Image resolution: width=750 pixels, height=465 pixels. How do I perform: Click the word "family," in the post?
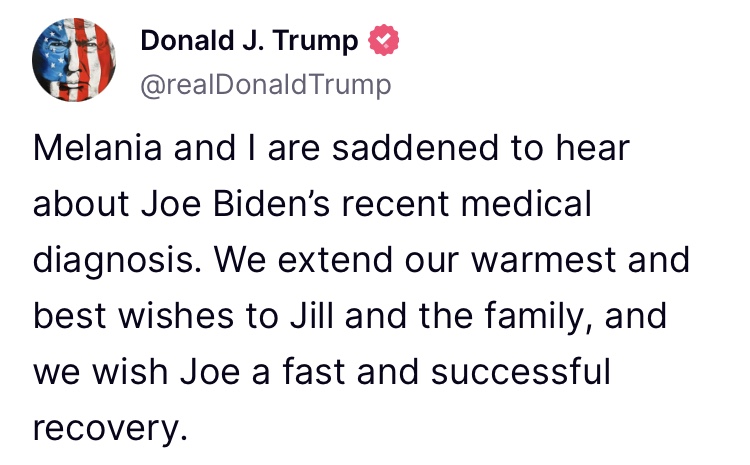coord(539,317)
